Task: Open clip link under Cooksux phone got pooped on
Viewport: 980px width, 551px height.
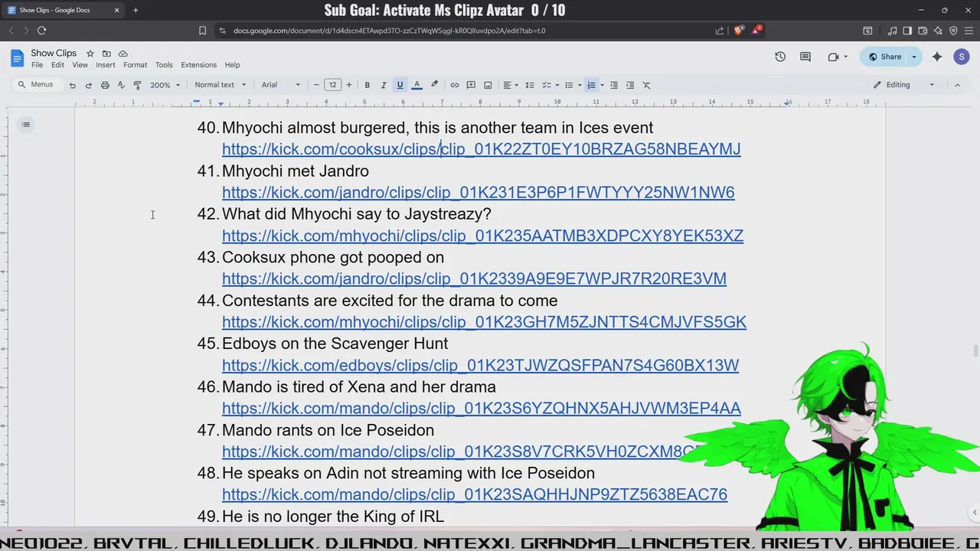Action: pos(475,279)
